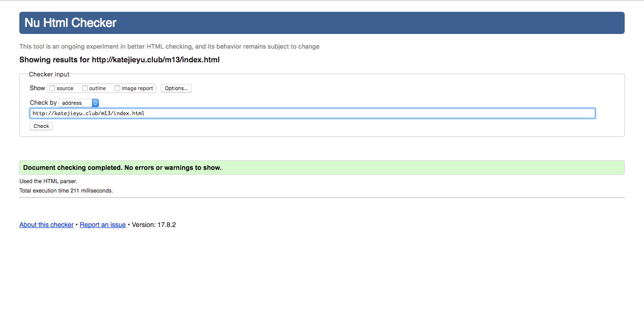Click the 'Showing results for' heading
644x328 pixels.
click(119, 60)
